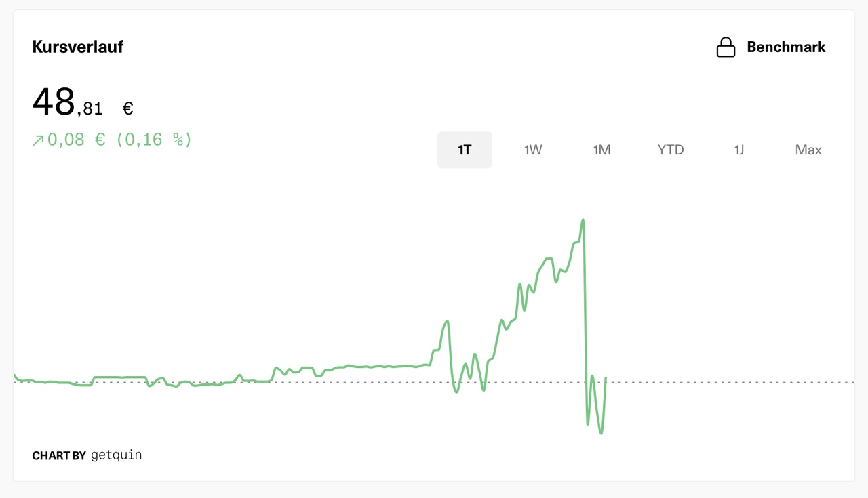868x498 pixels.
Task: Click the highest peak of the chart line
Action: click(583, 220)
